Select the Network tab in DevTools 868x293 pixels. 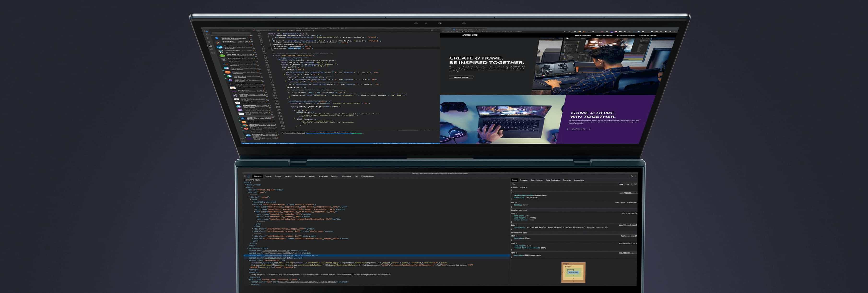(288, 176)
